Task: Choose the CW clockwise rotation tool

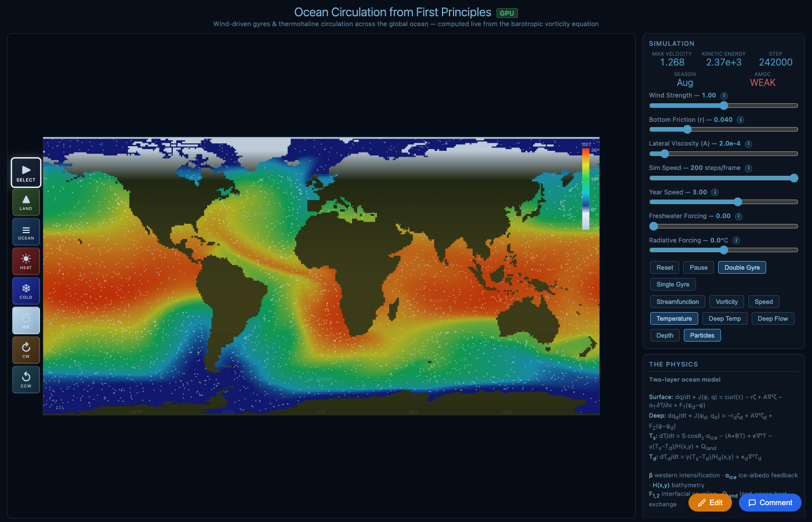Action: point(26,350)
